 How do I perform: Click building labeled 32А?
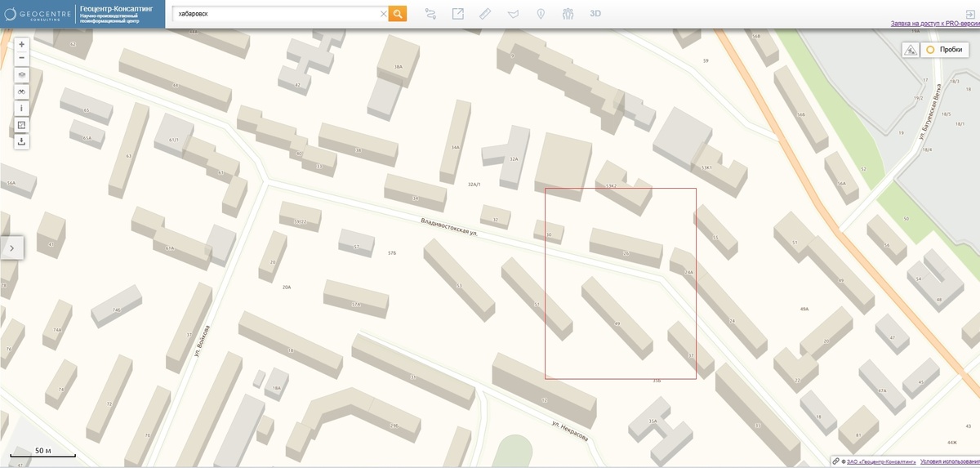(x=514, y=159)
